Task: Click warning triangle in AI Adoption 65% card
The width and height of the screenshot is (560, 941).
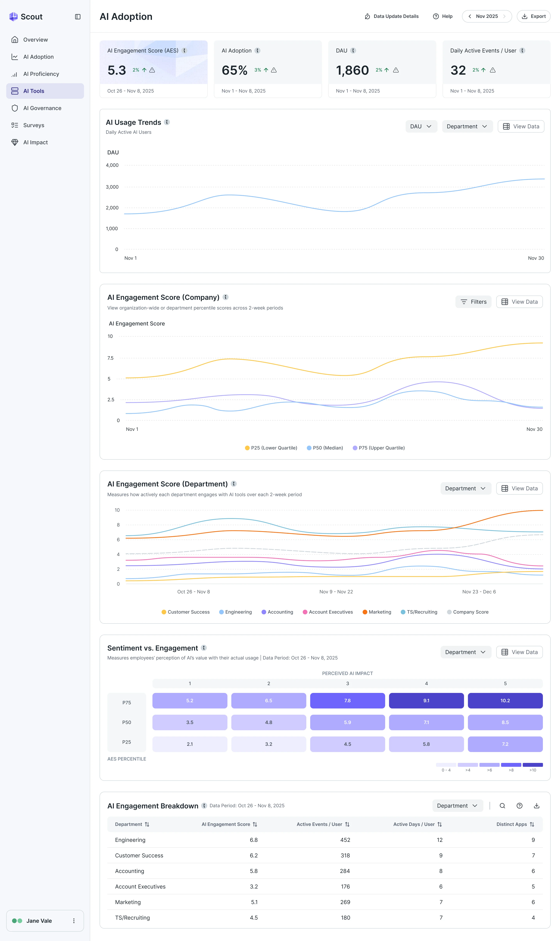Action: pyautogui.click(x=274, y=70)
